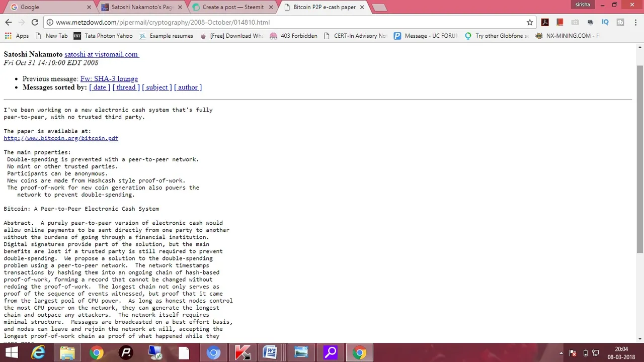644x362 pixels.
Task: Open the Example resumes bookmark
Action: pyautogui.click(x=166, y=36)
